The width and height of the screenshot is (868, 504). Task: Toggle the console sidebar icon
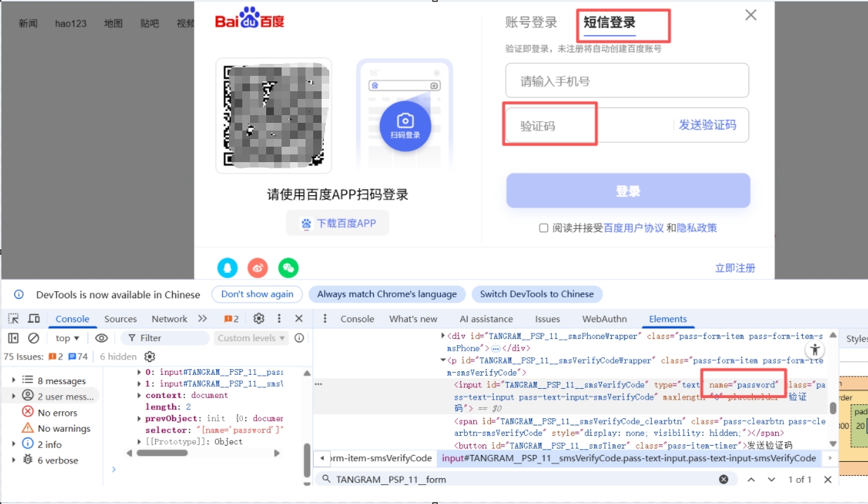tap(13, 338)
